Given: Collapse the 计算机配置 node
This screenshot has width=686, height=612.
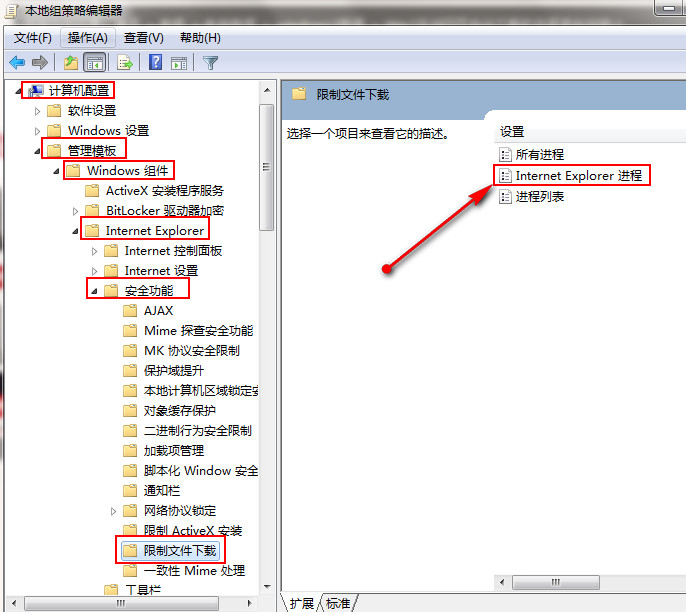Looking at the screenshot, I should (18, 91).
